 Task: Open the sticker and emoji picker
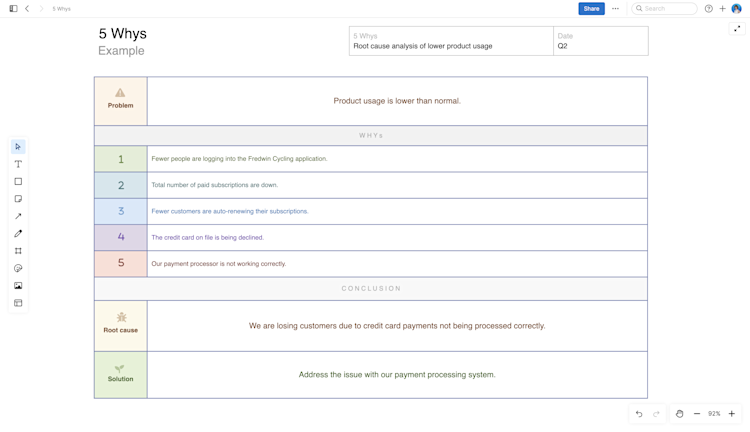(18, 268)
